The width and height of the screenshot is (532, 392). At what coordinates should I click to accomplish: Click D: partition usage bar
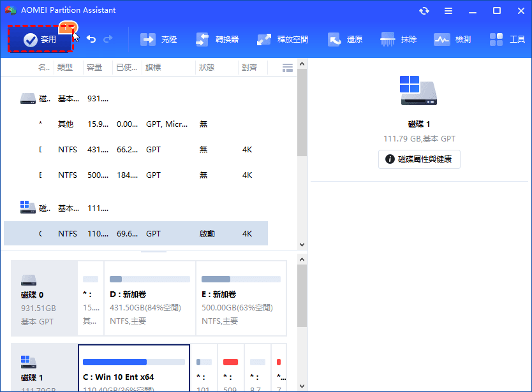point(150,279)
